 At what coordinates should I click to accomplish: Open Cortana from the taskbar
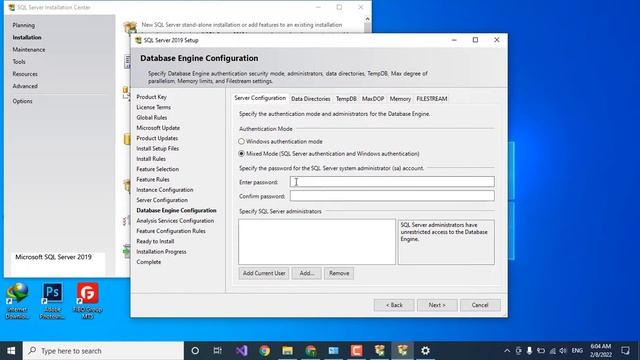(x=195, y=351)
